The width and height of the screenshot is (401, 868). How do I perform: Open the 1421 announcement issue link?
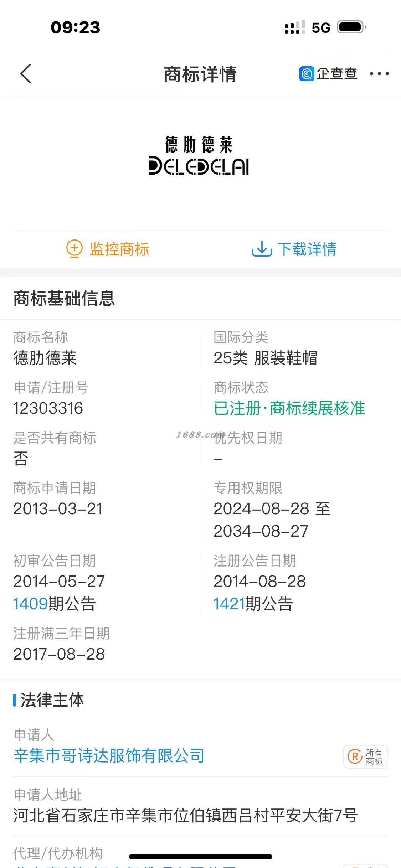coord(229,604)
